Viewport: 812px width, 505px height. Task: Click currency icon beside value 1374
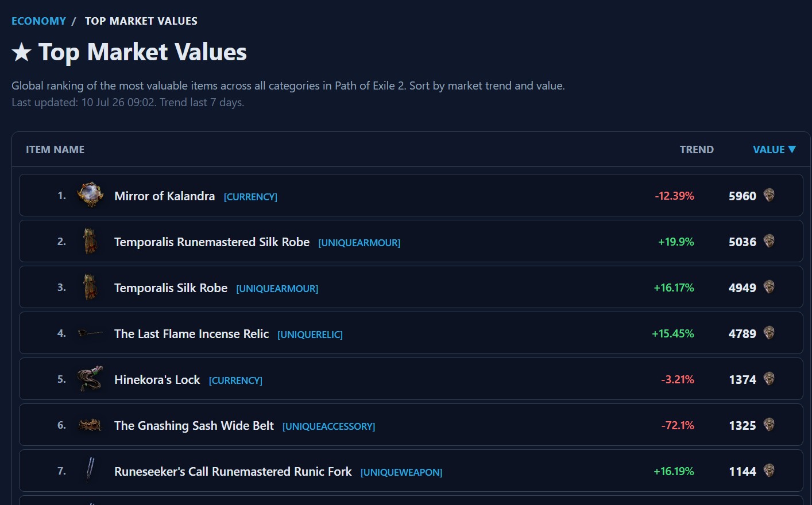(x=769, y=379)
